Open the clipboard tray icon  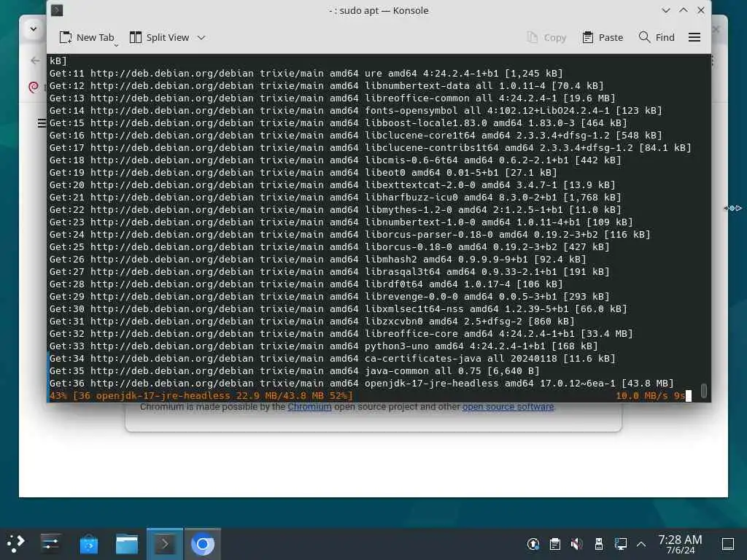click(x=555, y=544)
